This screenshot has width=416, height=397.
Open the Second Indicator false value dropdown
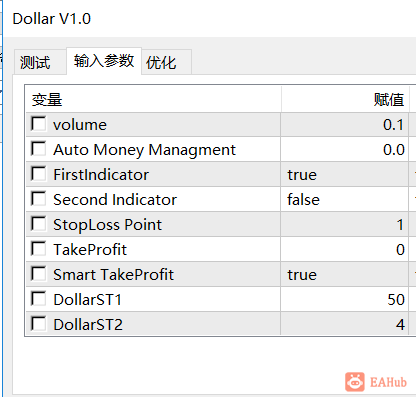(345, 199)
